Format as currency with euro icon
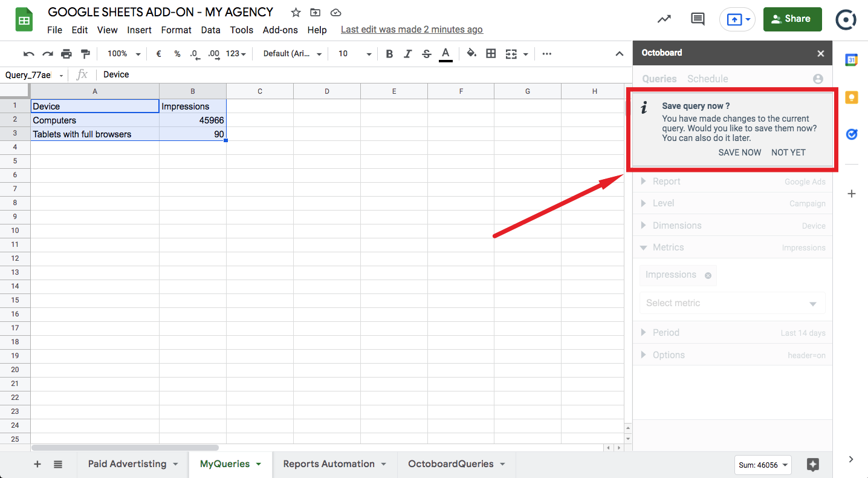 [158, 54]
